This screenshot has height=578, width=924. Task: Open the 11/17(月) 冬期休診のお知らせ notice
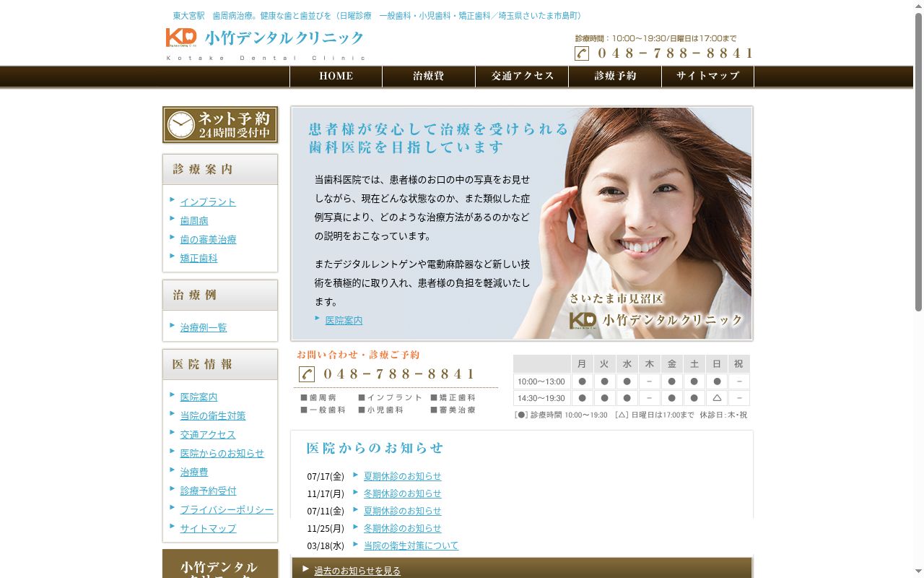click(x=402, y=493)
